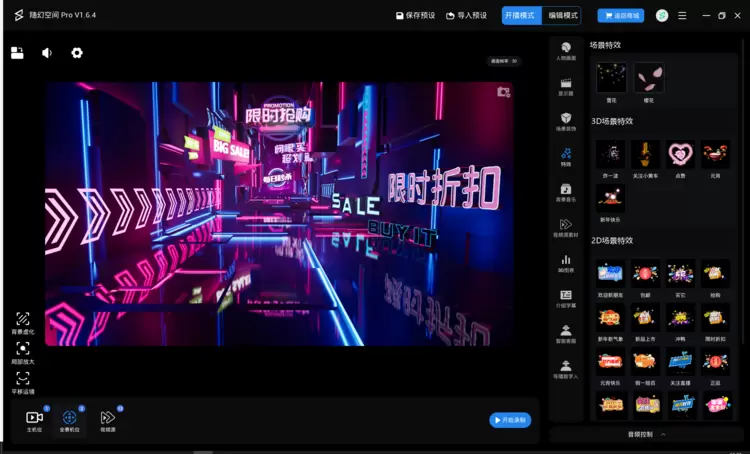
Task: Select the 主机位 main camera tab
Action: pyautogui.click(x=34, y=420)
